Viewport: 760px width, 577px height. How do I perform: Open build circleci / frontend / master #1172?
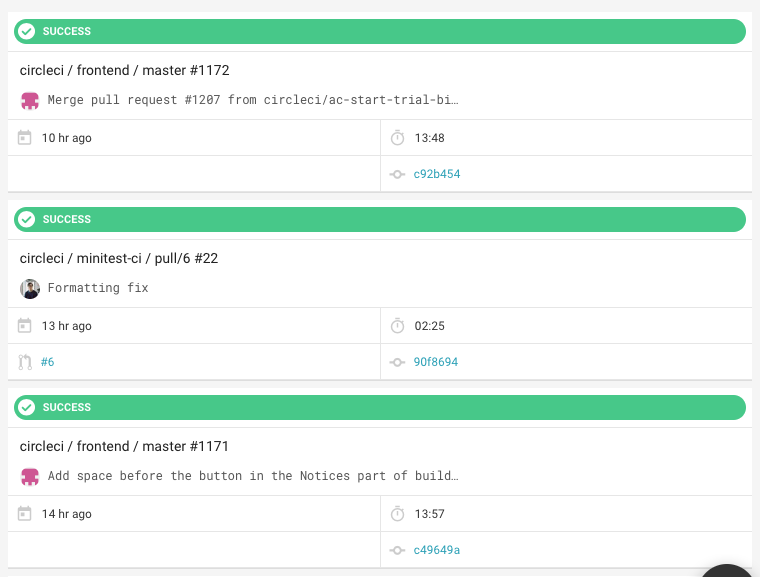pyautogui.click(x=125, y=71)
